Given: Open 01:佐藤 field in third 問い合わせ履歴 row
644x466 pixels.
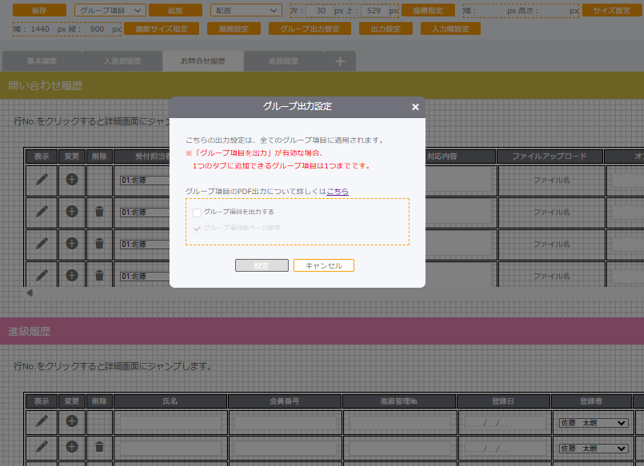Looking at the screenshot, I should [x=145, y=244].
